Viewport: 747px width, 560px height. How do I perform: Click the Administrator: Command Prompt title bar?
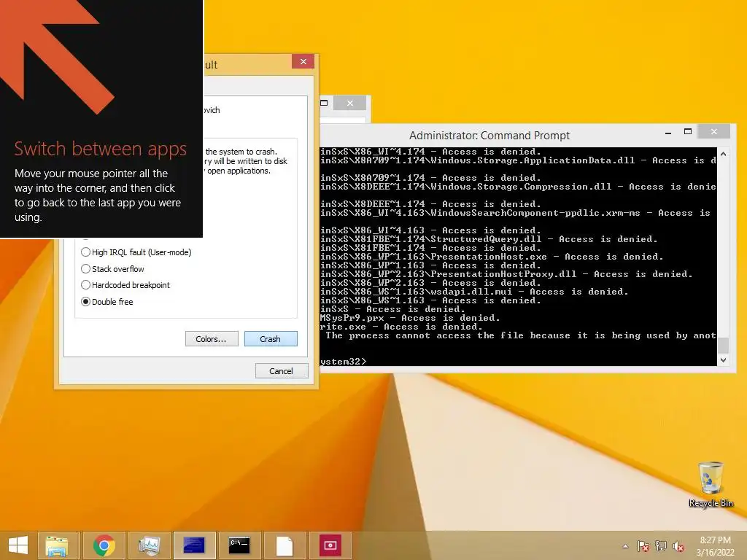pos(489,136)
